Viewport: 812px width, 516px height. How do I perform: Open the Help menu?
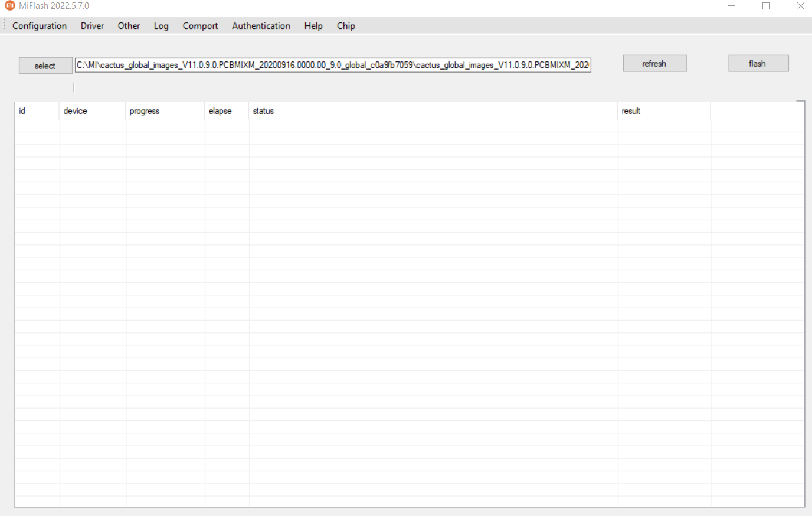tap(313, 26)
